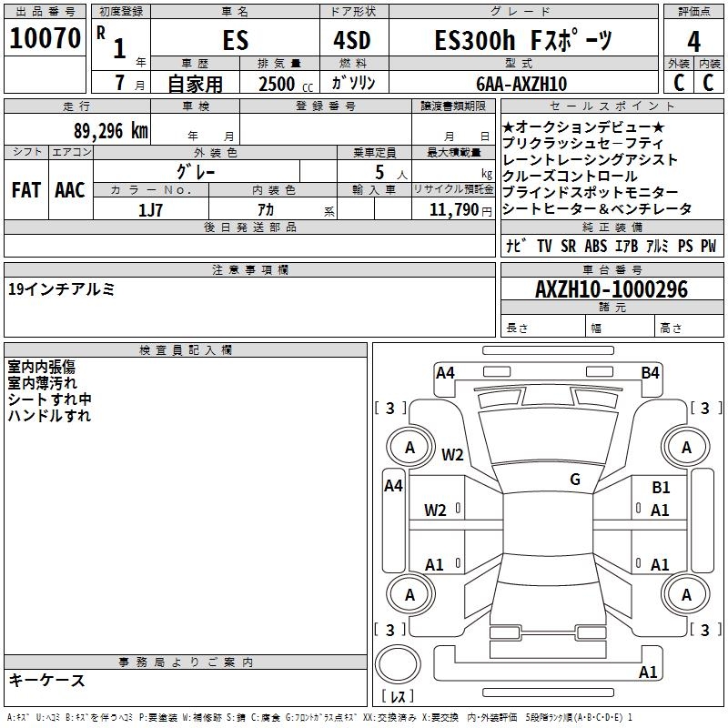Click the registration month 7 月

(x=129, y=83)
